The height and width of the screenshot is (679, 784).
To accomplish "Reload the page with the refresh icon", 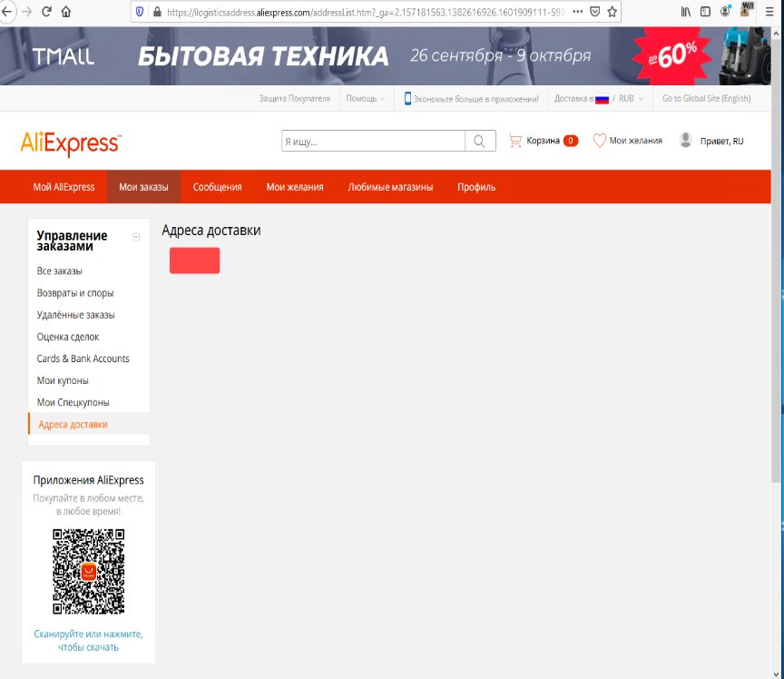I will coord(46,12).
